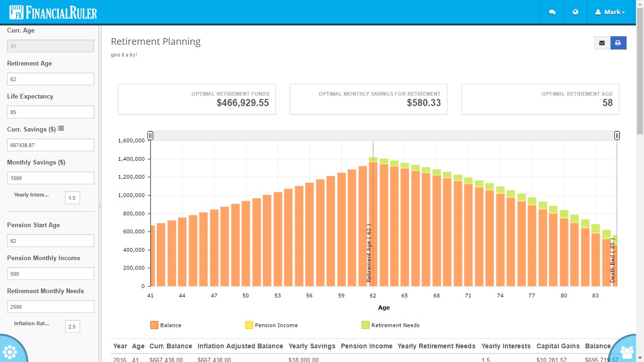This screenshot has width=644, height=362.
Task: Open the Mark user dropdown
Action: [x=610, y=12]
